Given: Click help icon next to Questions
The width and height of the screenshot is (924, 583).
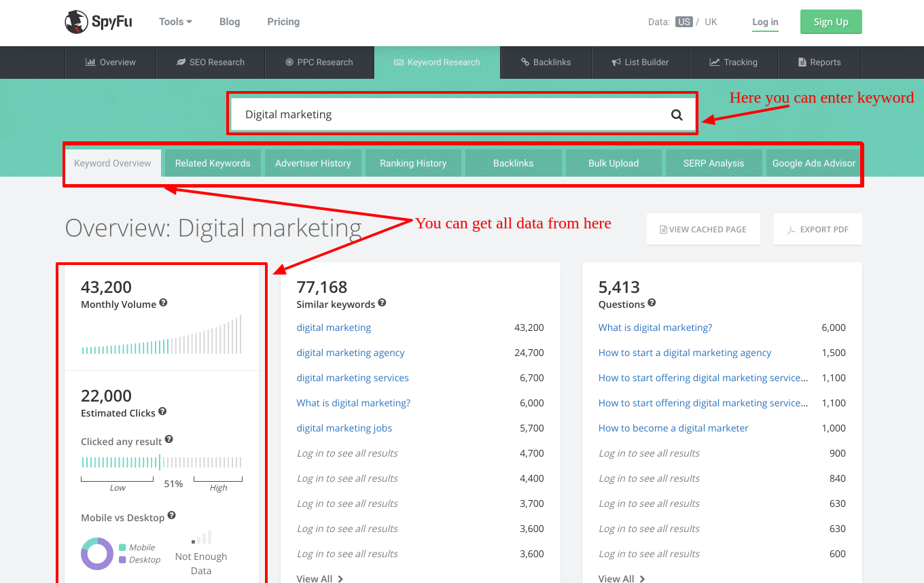Looking at the screenshot, I should [x=652, y=302].
